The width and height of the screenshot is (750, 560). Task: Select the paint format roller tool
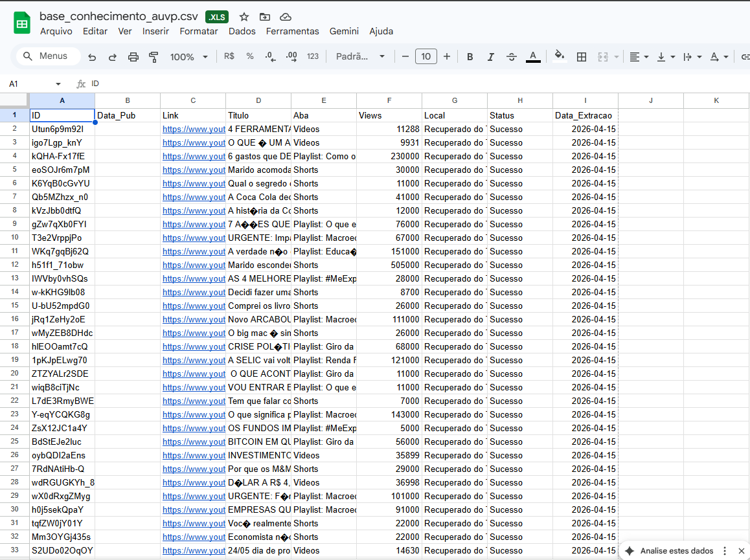tap(153, 57)
